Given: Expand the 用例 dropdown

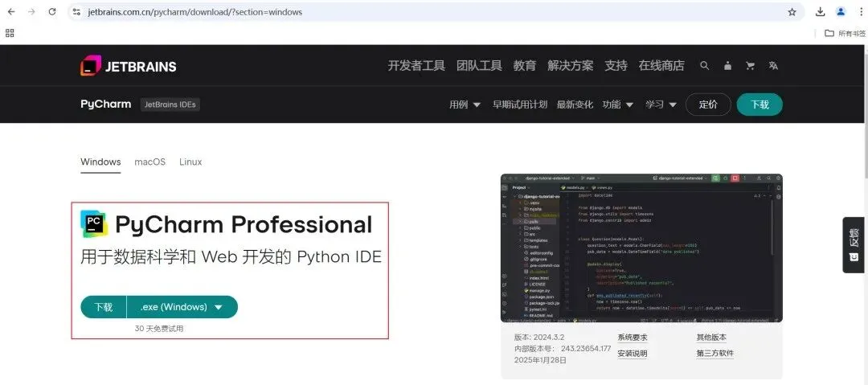Looking at the screenshot, I should (465, 104).
